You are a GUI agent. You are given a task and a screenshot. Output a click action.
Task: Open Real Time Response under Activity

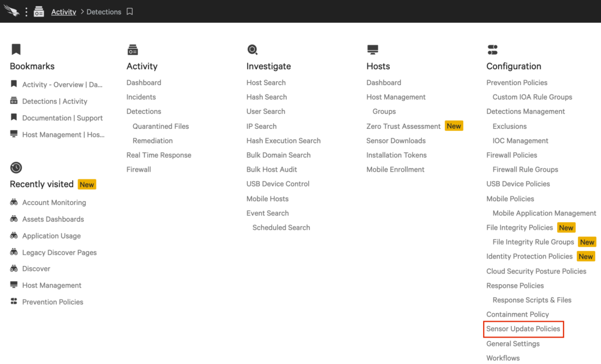(x=158, y=154)
